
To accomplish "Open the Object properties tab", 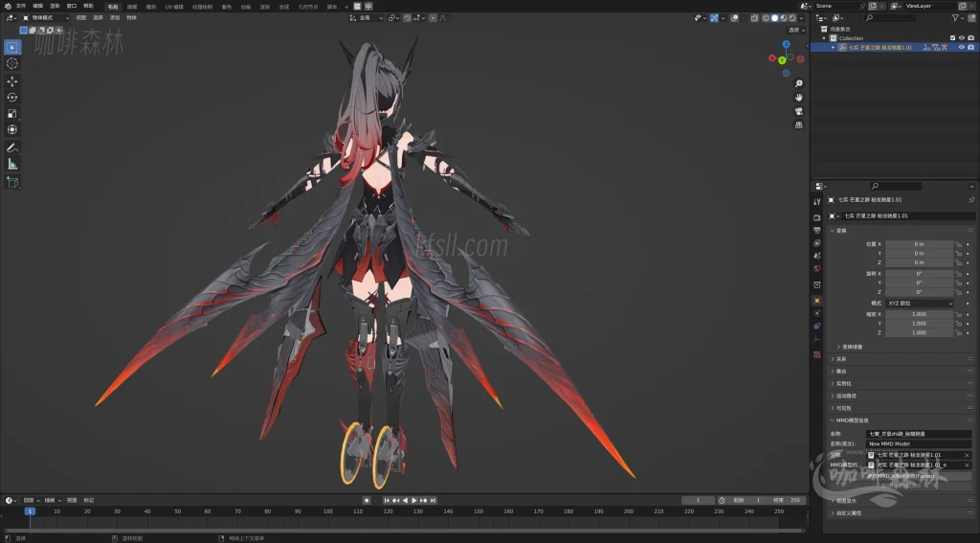I will click(x=817, y=301).
